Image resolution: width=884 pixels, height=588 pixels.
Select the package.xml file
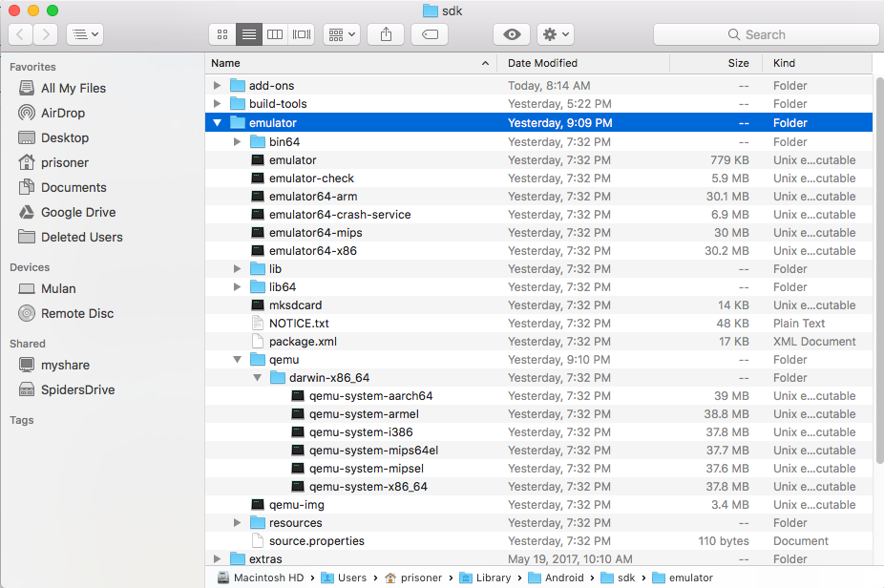pyautogui.click(x=538, y=341)
